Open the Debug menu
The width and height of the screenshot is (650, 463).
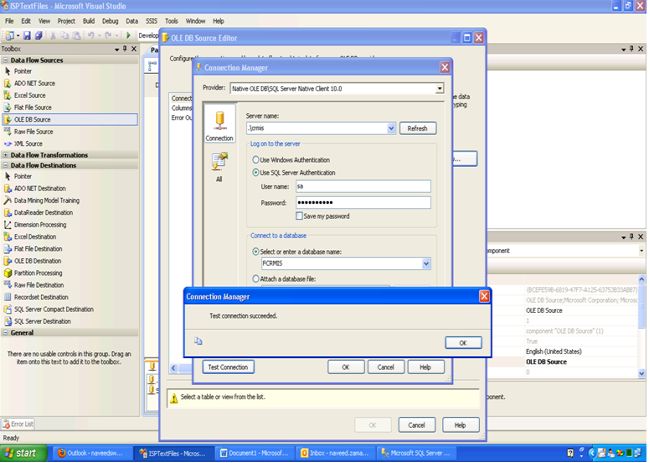pyautogui.click(x=110, y=21)
